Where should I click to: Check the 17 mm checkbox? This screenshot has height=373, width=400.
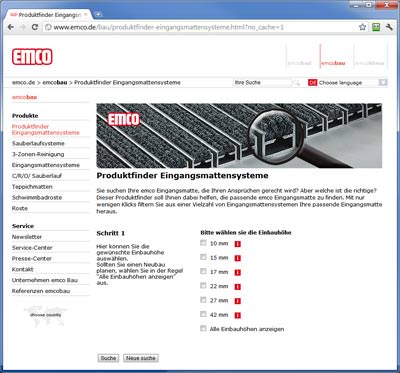tap(203, 271)
